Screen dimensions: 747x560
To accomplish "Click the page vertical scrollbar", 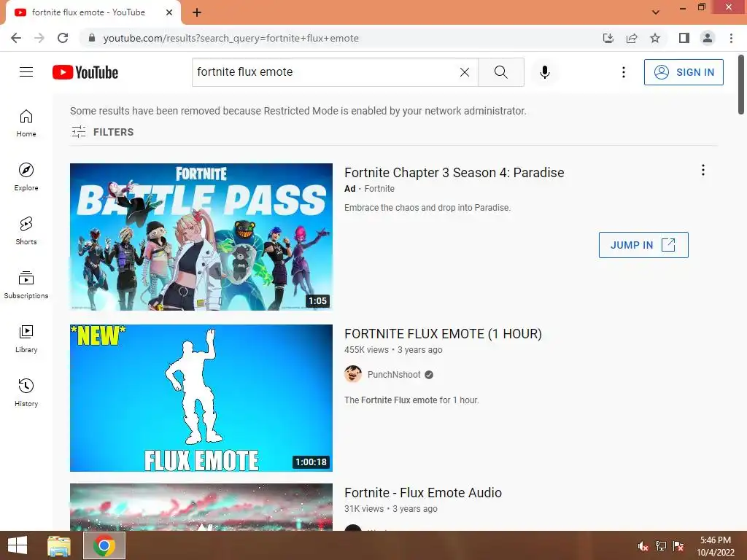I will coord(741,85).
